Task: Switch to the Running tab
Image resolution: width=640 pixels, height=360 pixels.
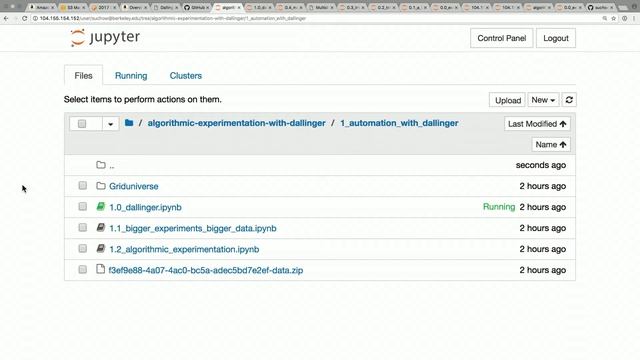Action: [x=131, y=76]
